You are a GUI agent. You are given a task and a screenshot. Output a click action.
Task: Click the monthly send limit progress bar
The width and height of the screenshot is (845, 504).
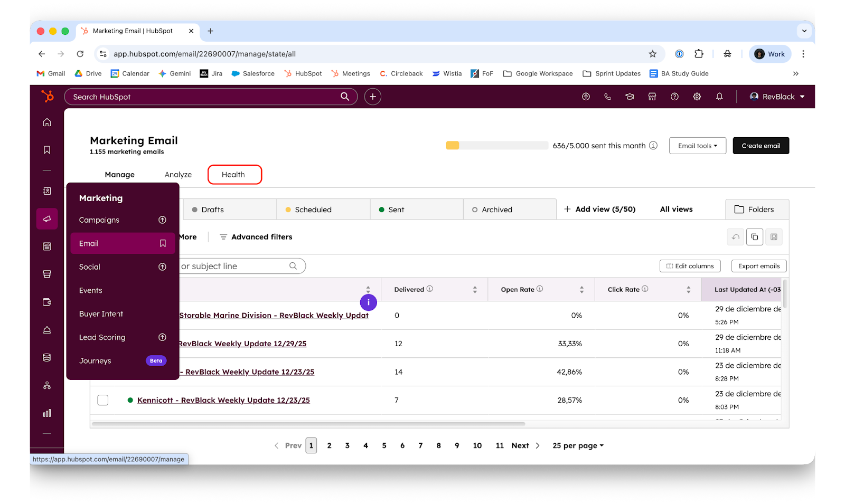tap(497, 146)
